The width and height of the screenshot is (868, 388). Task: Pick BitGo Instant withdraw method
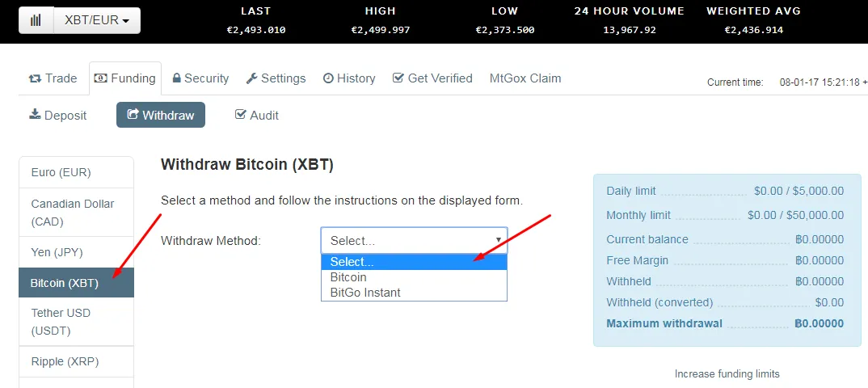365,293
